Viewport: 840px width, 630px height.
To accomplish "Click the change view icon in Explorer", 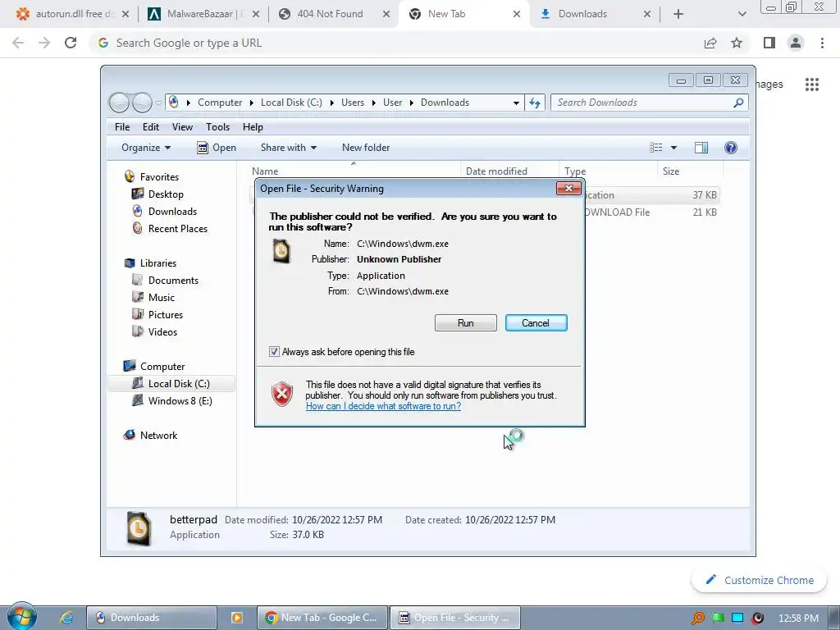I will point(655,148).
